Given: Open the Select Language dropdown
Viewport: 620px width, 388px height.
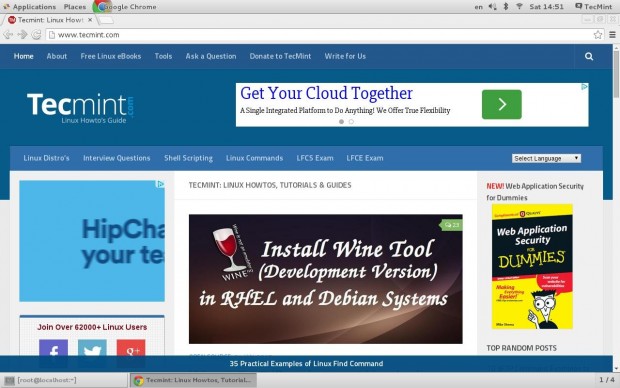Looking at the screenshot, I should [x=546, y=158].
